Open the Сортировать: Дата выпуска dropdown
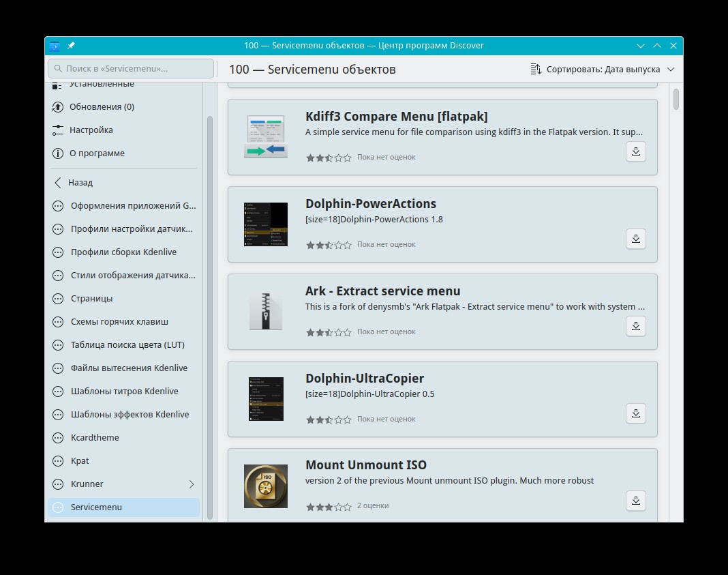This screenshot has height=575, width=728. (602, 69)
